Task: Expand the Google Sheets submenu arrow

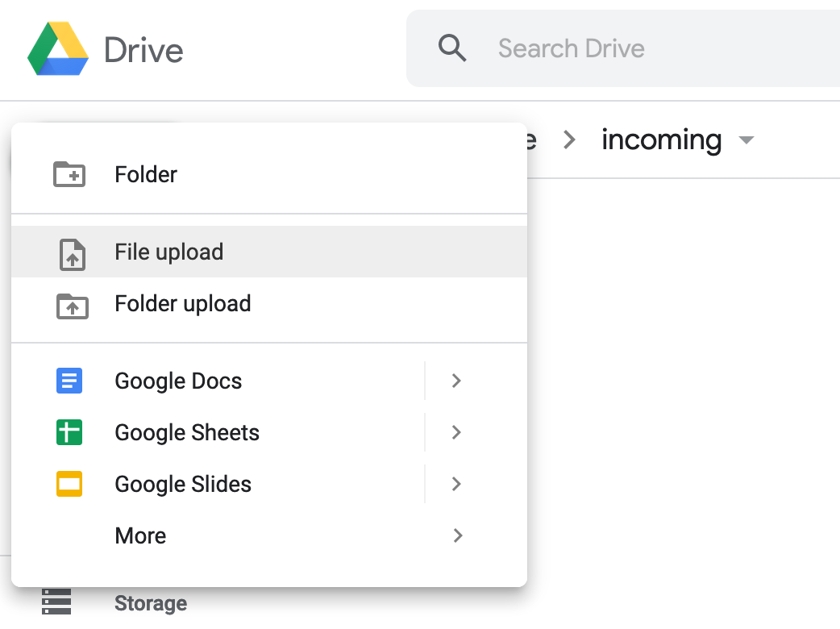Action: (456, 433)
